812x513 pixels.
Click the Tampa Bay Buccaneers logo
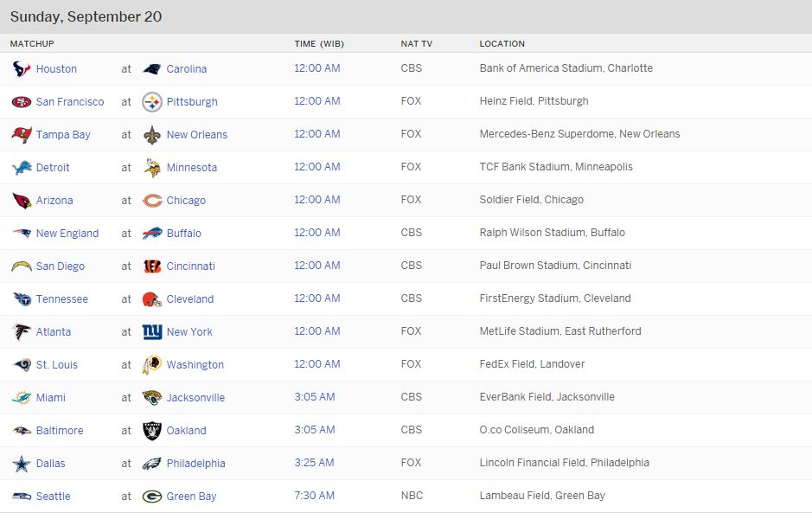22,135
